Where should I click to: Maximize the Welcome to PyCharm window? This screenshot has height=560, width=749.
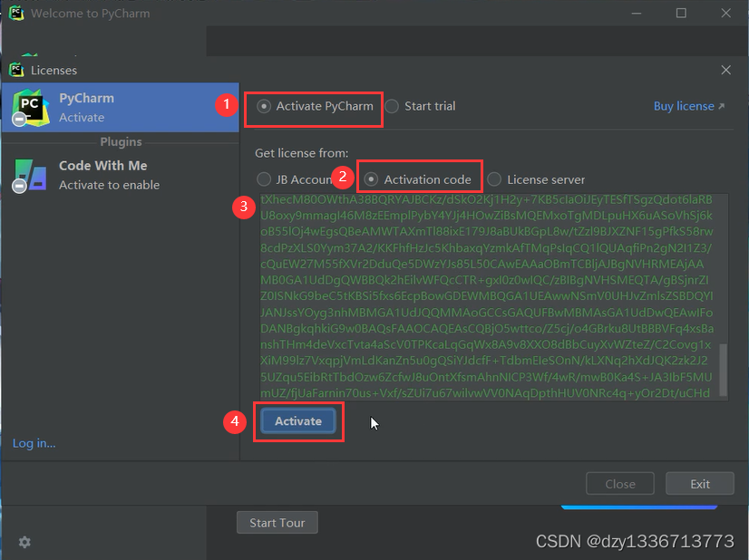click(x=681, y=13)
